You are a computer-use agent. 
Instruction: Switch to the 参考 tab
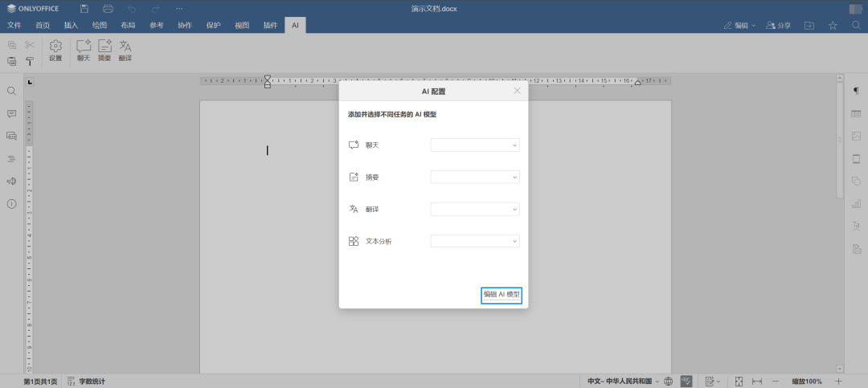tap(157, 25)
